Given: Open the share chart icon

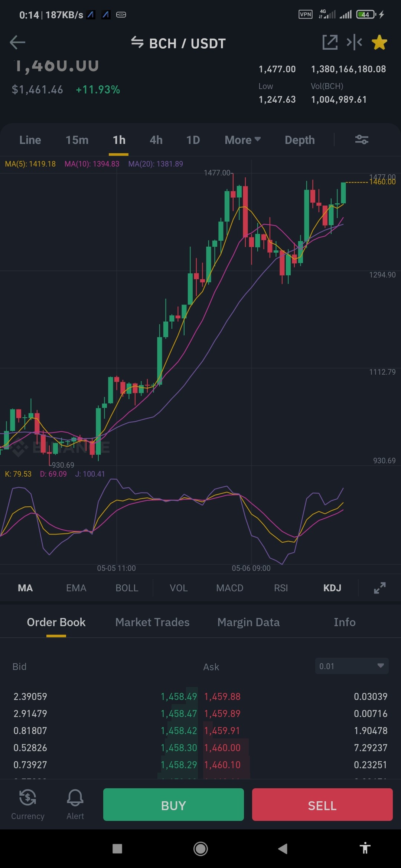Looking at the screenshot, I should click(330, 42).
